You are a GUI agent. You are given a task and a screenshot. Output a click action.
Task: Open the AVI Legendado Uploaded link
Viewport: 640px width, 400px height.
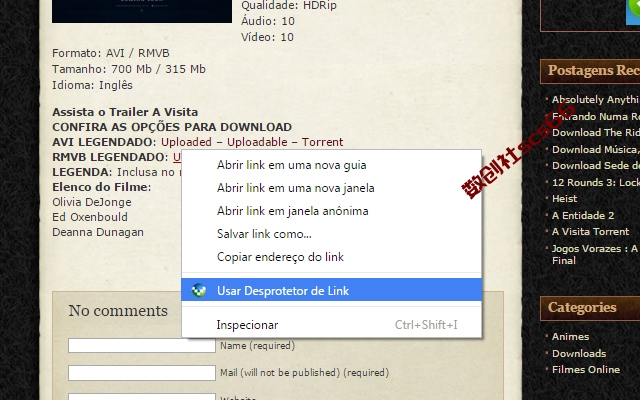pos(186,142)
